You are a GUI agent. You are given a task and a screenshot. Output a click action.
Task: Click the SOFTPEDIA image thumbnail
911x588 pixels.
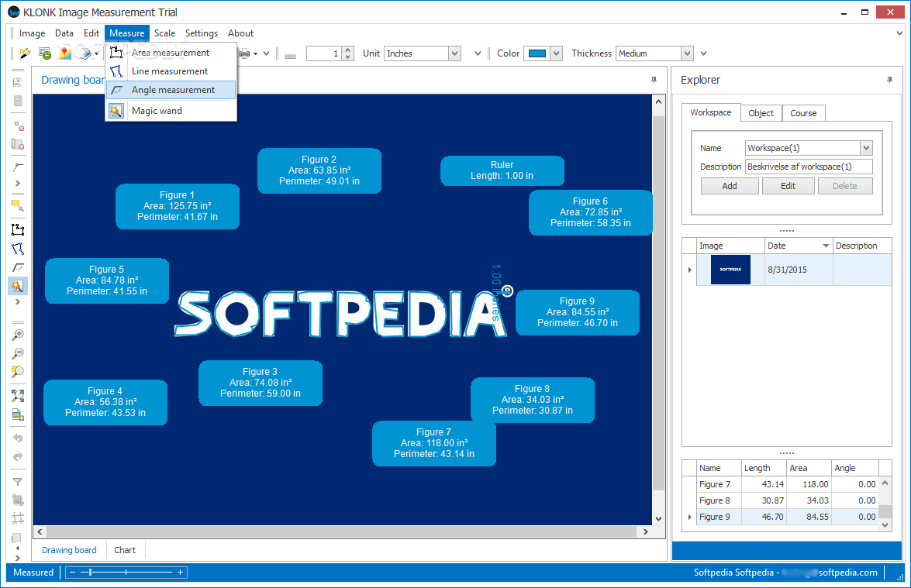(x=730, y=270)
